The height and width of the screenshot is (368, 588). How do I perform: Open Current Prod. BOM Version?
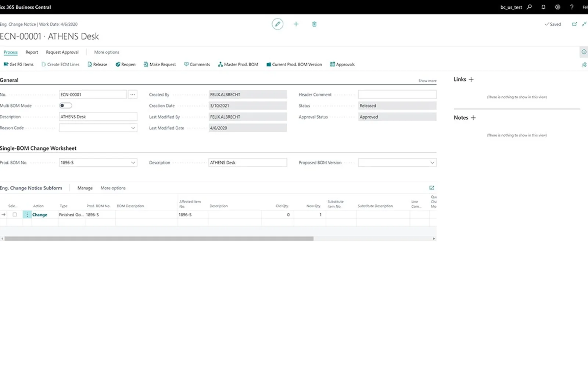(x=294, y=64)
